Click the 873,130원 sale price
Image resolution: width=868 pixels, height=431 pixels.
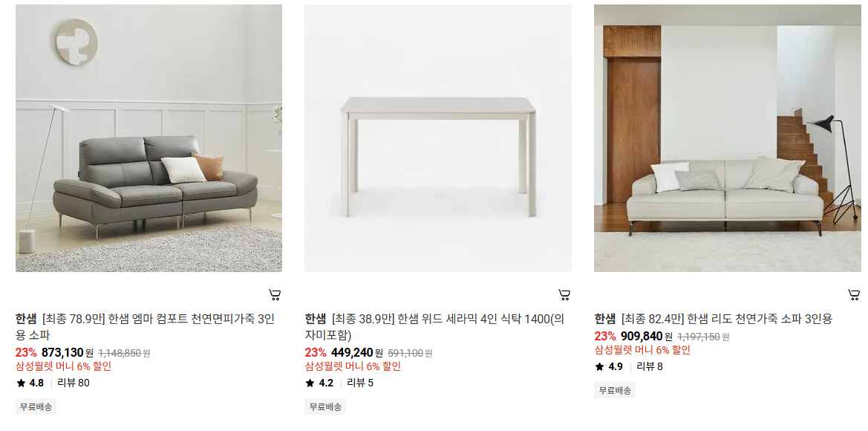(x=67, y=352)
